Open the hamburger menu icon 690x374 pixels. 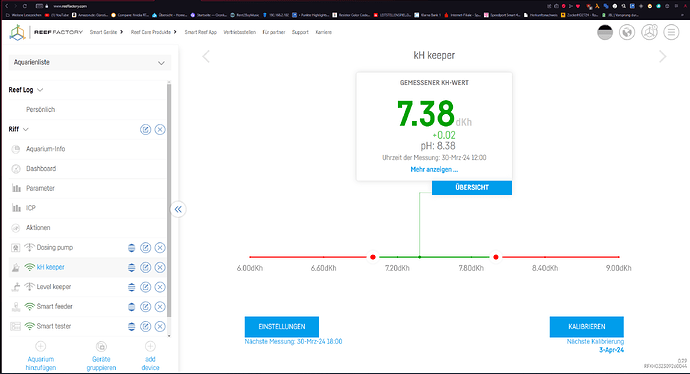tap(672, 32)
